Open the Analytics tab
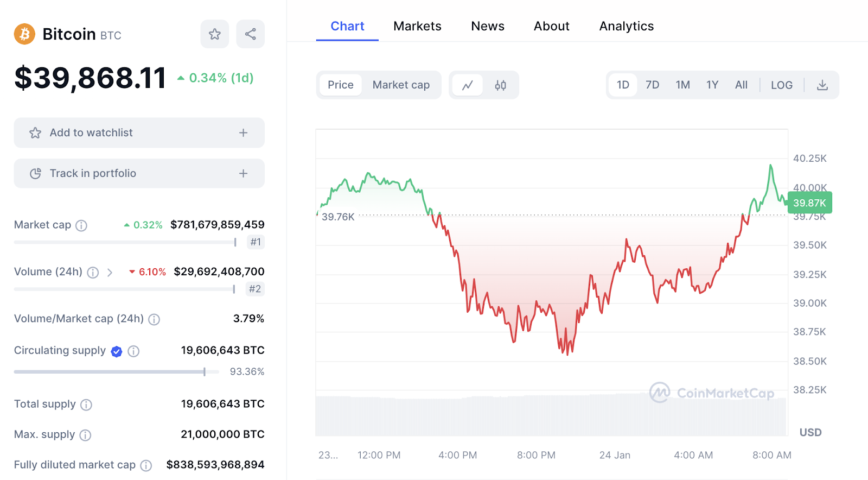 point(626,26)
